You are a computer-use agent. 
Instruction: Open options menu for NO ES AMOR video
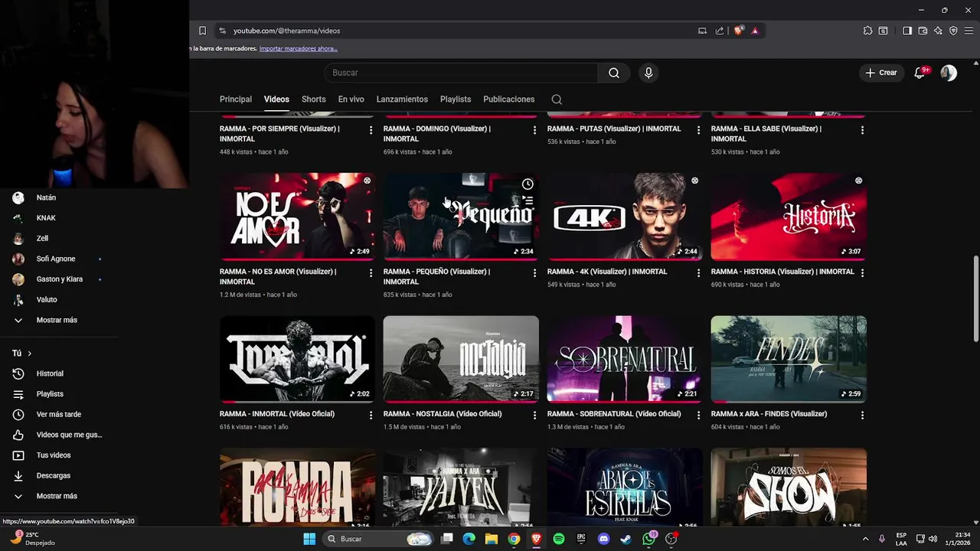pos(371,272)
